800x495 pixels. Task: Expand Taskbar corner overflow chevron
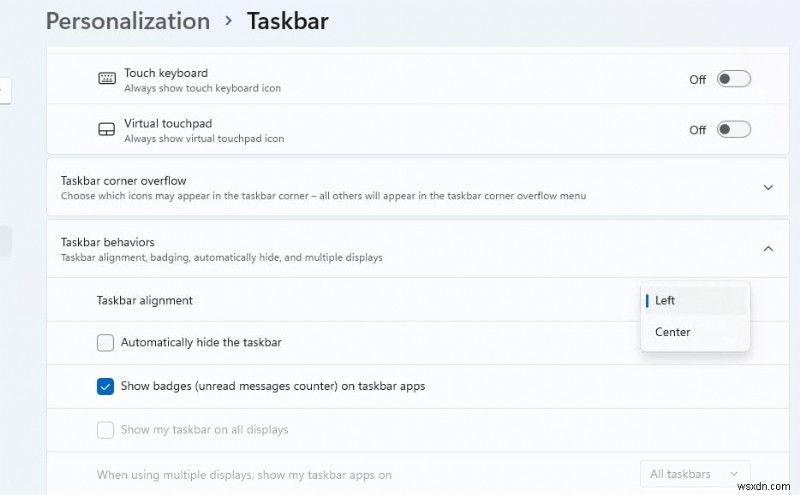pos(768,187)
